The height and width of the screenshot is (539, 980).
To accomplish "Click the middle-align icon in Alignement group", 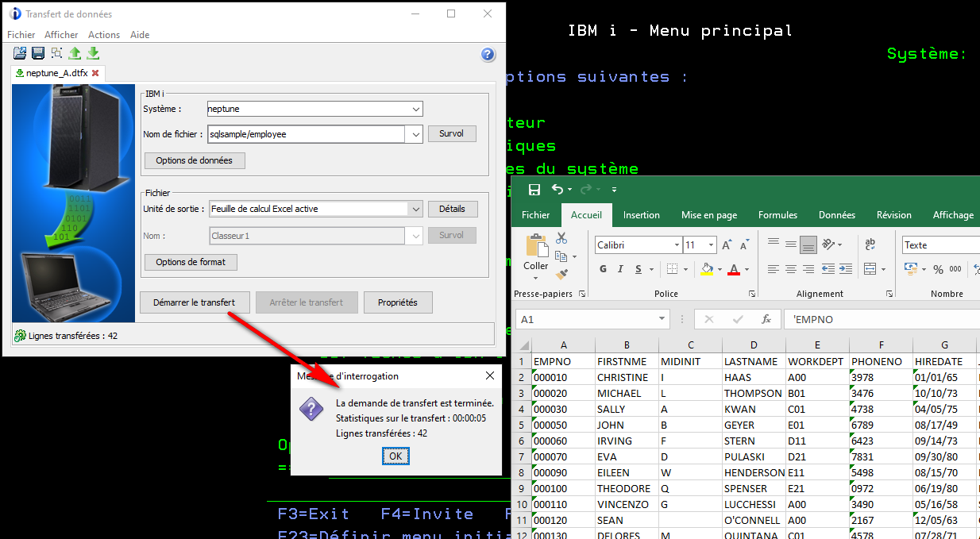I will click(x=791, y=244).
